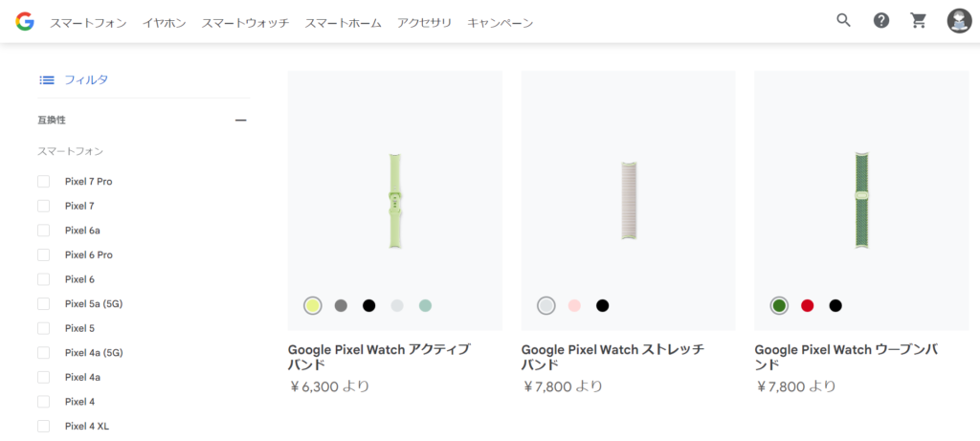Open Google Pixel Watch ウーブンバンド link
This screenshot has width=980, height=441.
(x=846, y=356)
